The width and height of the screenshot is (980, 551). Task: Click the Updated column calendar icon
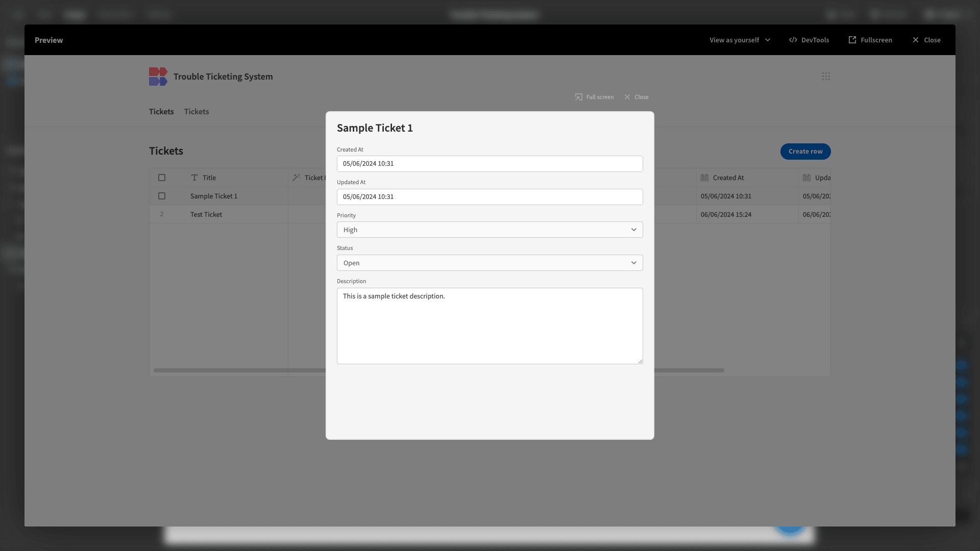[x=806, y=178]
